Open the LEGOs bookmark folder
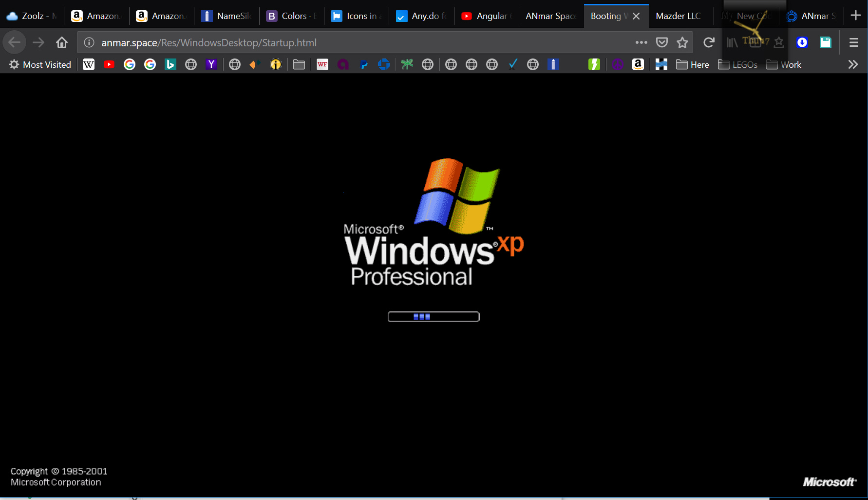The width and height of the screenshot is (868, 500). (738, 64)
